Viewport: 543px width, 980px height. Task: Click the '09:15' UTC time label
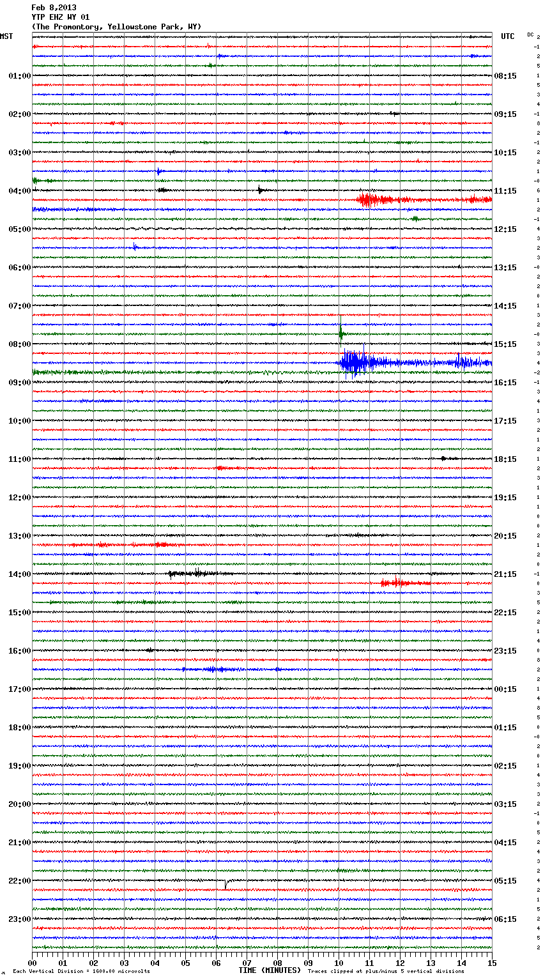tap(505, 114)
